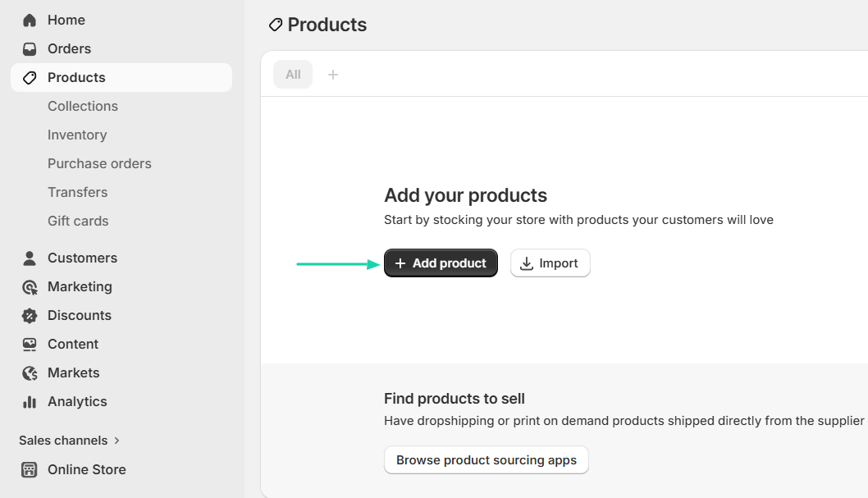
Task: Open Collections in the sidebar
Action: pyautogui.click(x=83, y=106)
